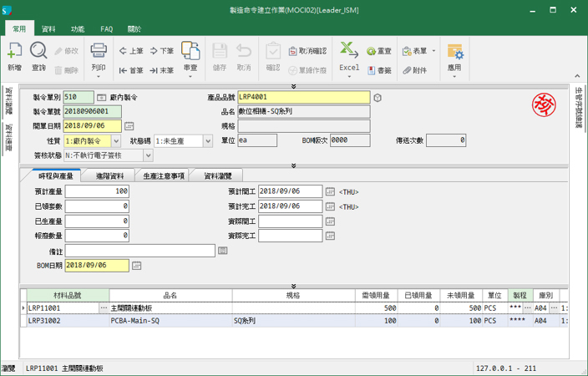Click the 新增 (new record) icon

[x=14, y=52]
